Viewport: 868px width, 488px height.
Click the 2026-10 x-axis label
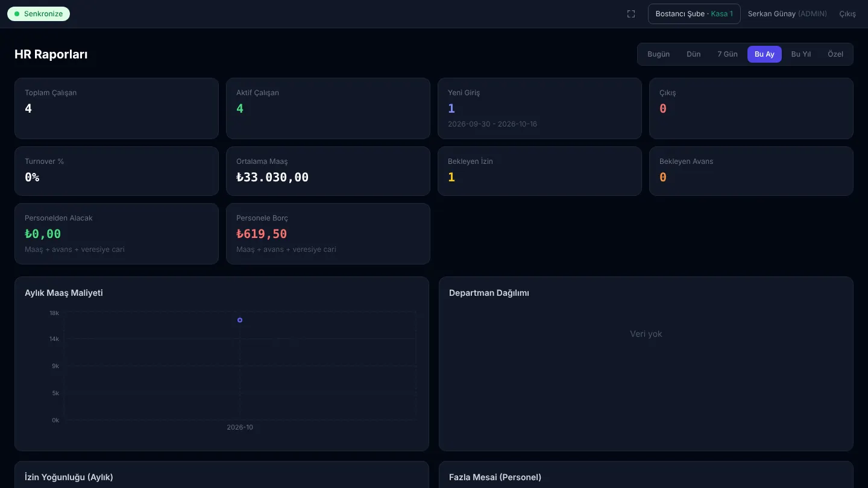point(240,427)
